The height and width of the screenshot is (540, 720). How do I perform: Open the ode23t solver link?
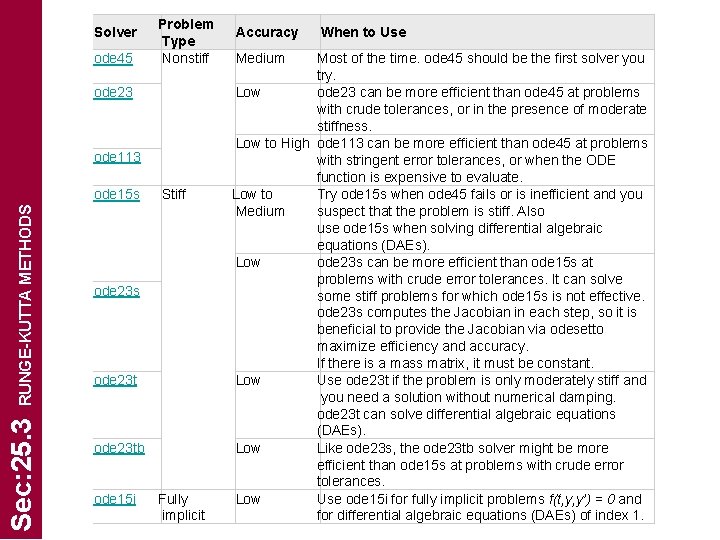click(x=115, y=380)
